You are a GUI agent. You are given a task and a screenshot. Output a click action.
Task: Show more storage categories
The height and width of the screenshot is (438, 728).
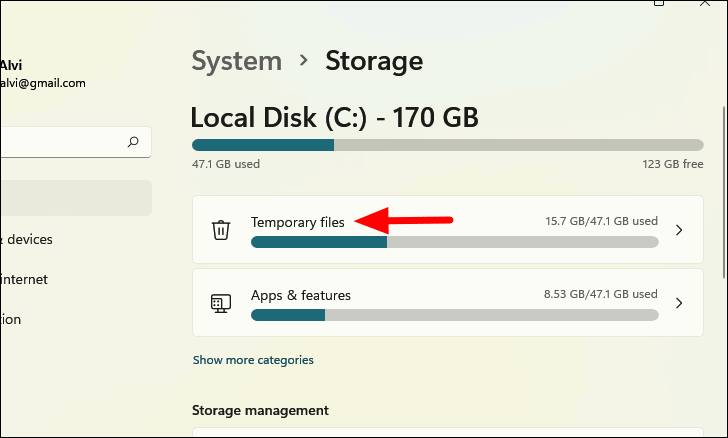point(253,360)
